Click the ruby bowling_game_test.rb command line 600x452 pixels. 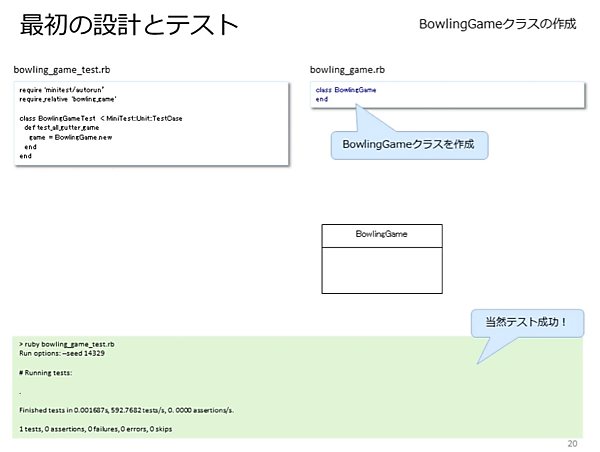coord(67,344)
